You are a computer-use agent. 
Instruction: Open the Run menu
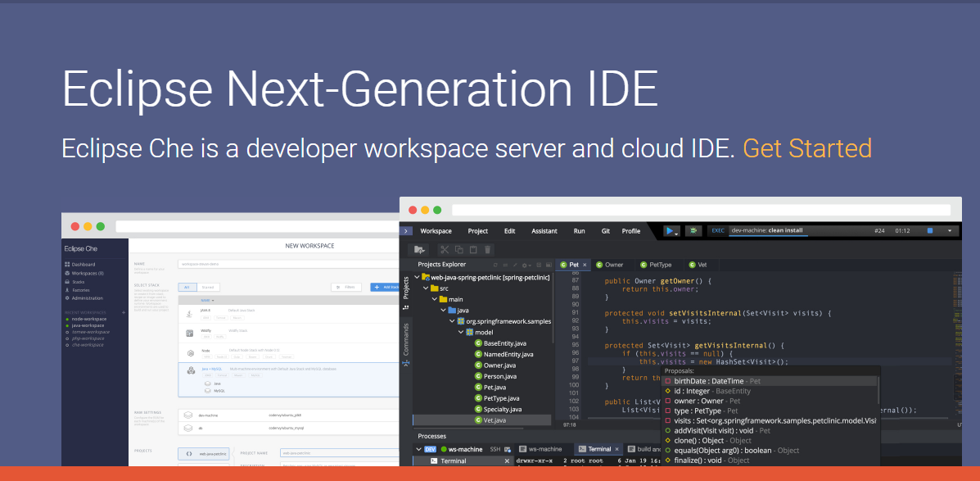pos(580,231)
